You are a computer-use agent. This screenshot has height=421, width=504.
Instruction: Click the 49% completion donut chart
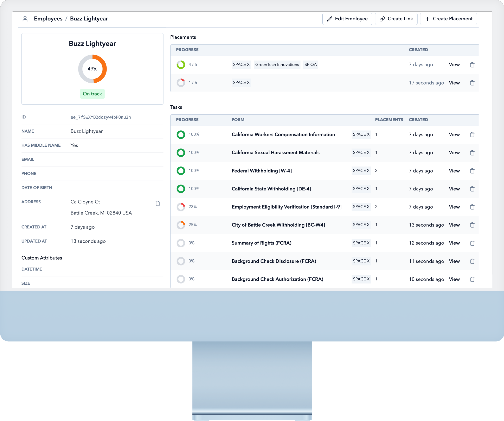pos(92,69)
